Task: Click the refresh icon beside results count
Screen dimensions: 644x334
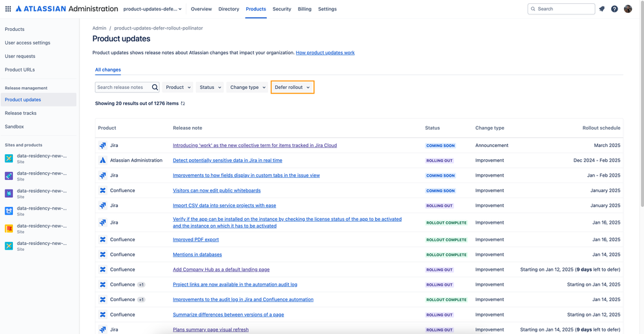Action: pos(183,104)
